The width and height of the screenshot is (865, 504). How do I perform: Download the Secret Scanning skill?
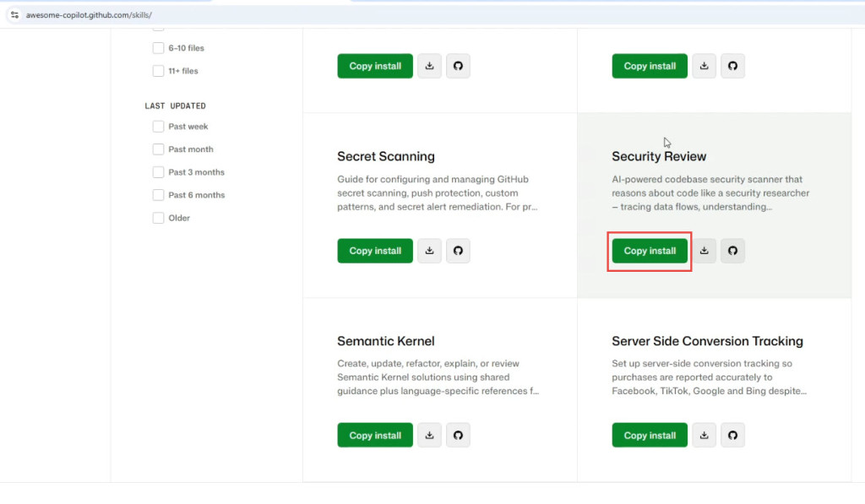(429, 251)
